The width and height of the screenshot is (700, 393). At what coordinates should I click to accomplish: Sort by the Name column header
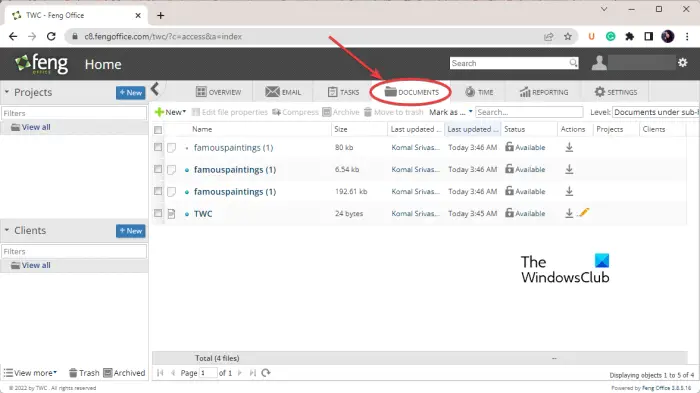pyautogui.click(x=202, y=129)
